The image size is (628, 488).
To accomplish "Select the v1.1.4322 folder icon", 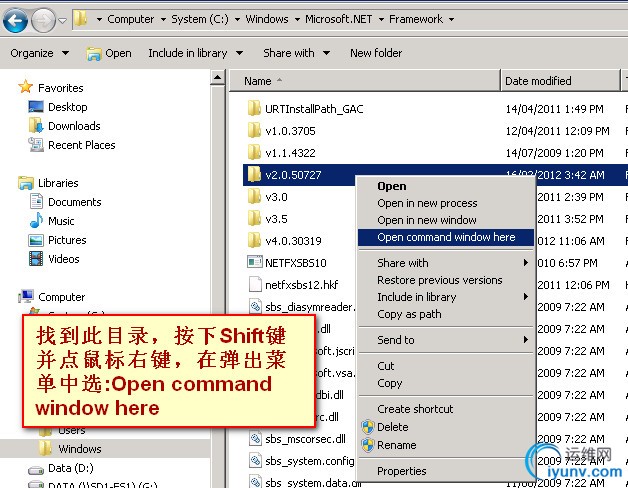I will coord(254,153).
